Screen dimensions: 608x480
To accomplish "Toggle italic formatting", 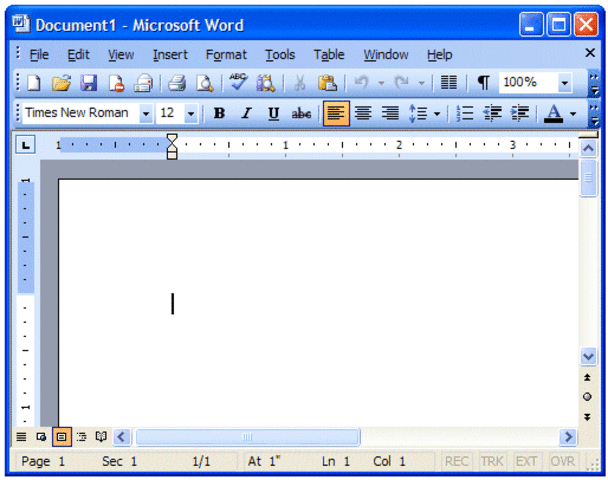I will tap(247, 113).
